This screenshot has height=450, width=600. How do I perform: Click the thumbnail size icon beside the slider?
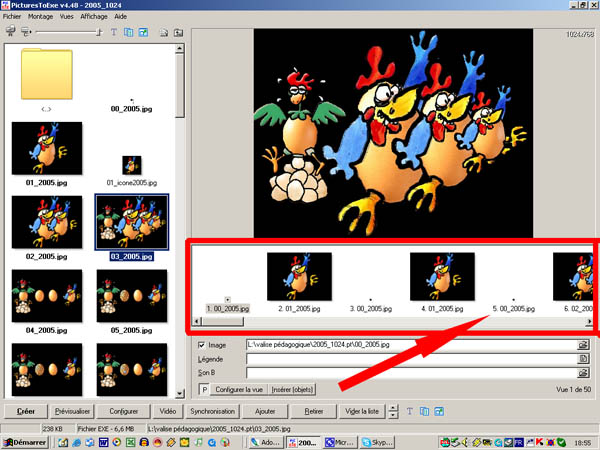pyautogui.click(x=26, y=32)
